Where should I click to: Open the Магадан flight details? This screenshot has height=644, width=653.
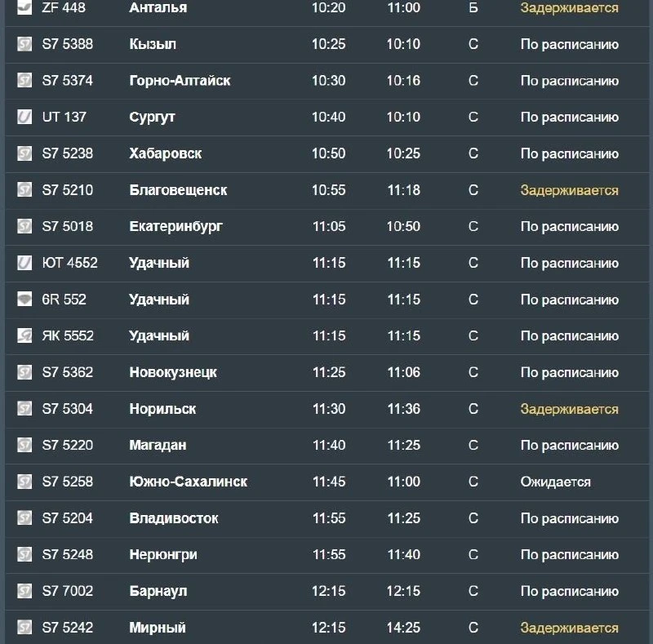[326, 446]
